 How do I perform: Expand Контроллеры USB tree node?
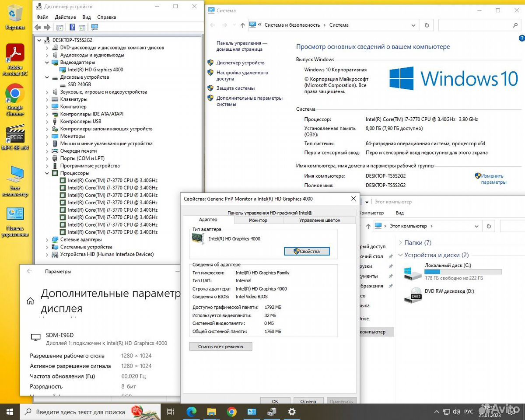click(x=47, y=122)
